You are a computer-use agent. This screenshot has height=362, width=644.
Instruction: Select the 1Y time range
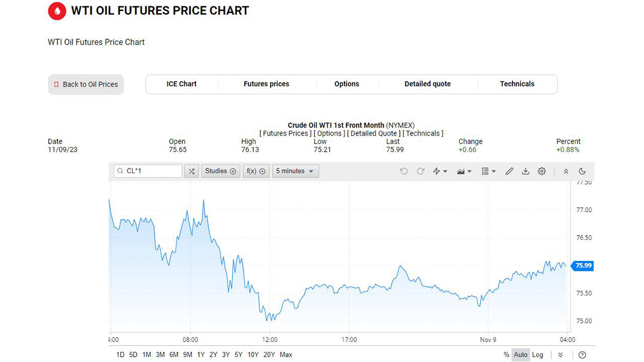pos(201,354)
